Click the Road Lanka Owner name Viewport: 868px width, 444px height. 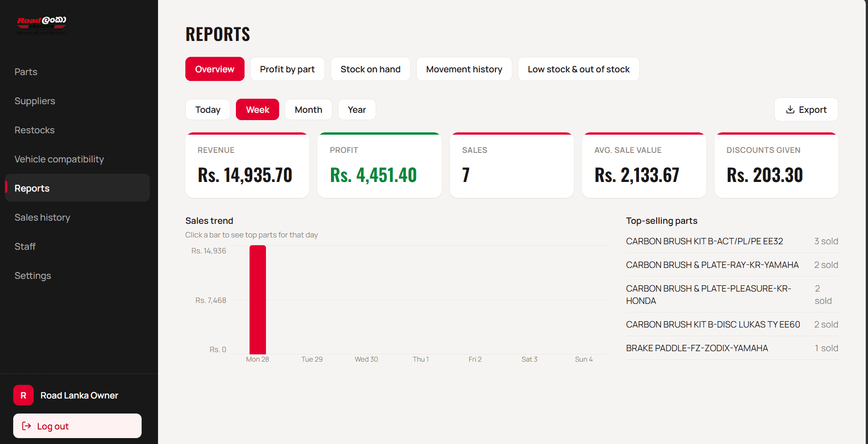[x=79, y=395]
